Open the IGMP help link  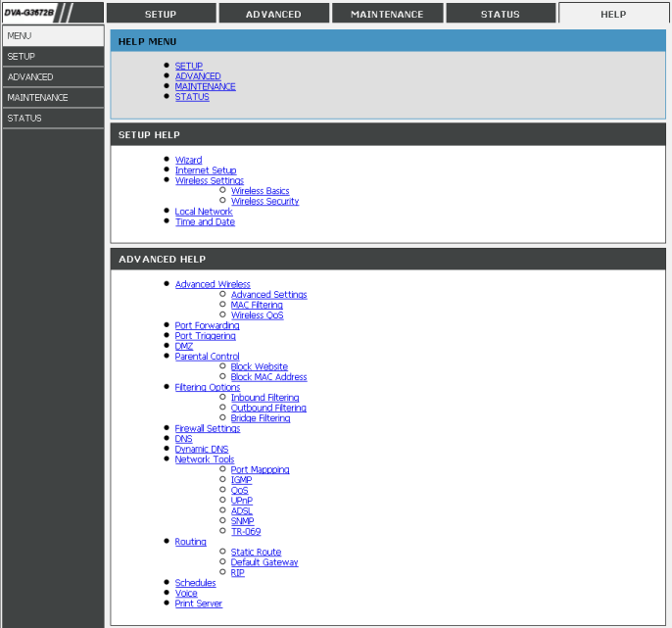[x=241, y=480]
